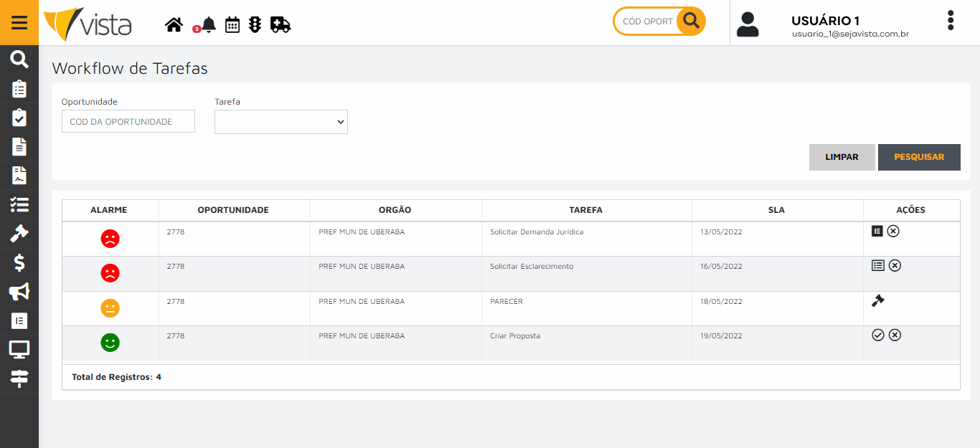Viewport: 980px width, 448px height.
Task: Cancel the Criar Proposta task
Action: click(x=895, y=335)
